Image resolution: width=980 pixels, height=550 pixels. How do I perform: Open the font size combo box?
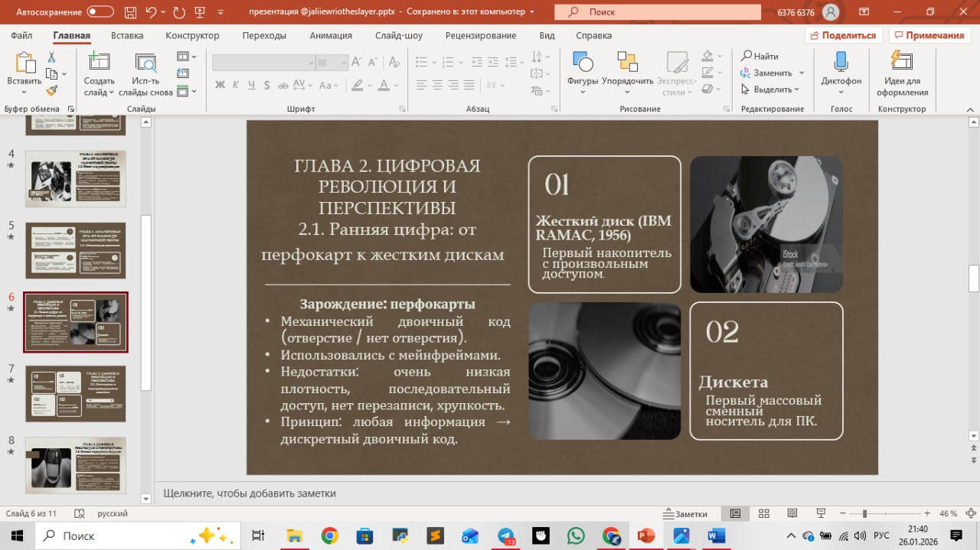tap(332, 63)
